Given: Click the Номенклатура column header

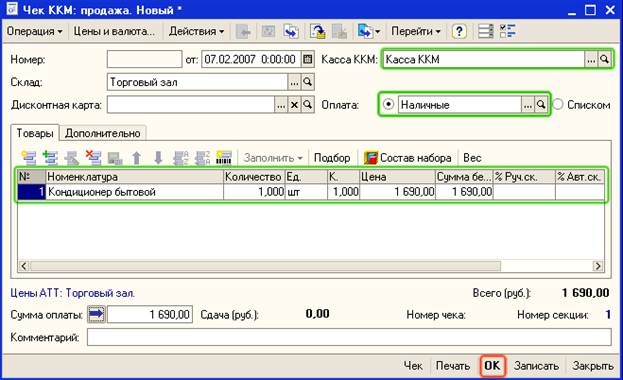Looking at the screenshot, I should [134, 176].
